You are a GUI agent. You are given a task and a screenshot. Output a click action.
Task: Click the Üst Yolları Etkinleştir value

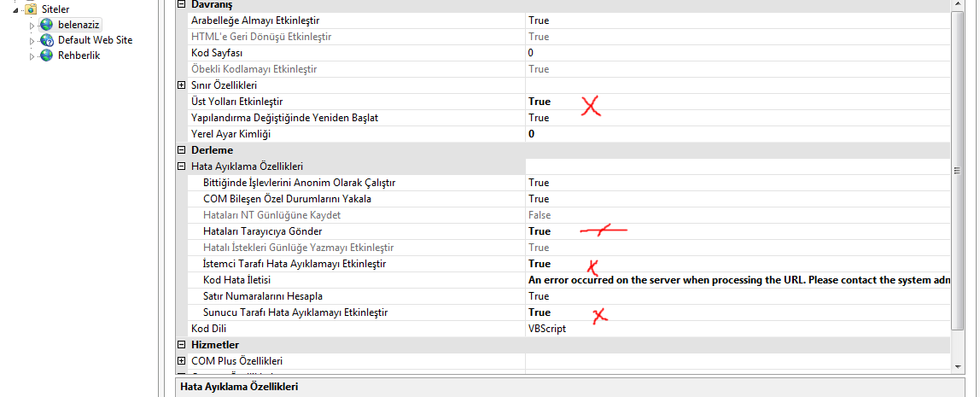[540, 102]
